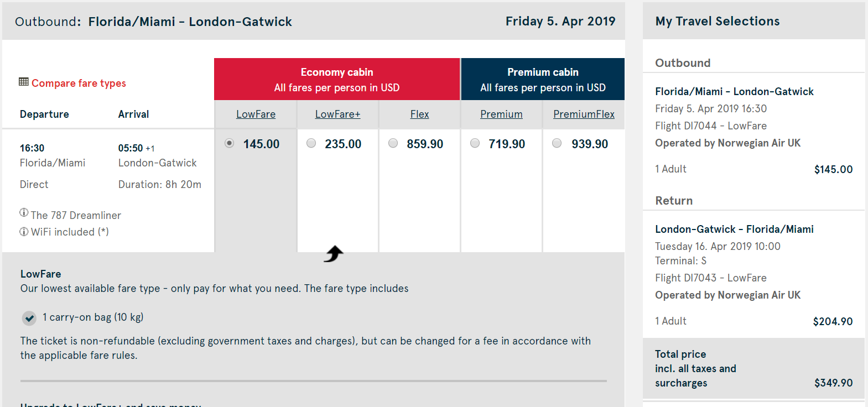Click the Premium column header link
This screenshot has width=868, height=407.
click(501, 114)
